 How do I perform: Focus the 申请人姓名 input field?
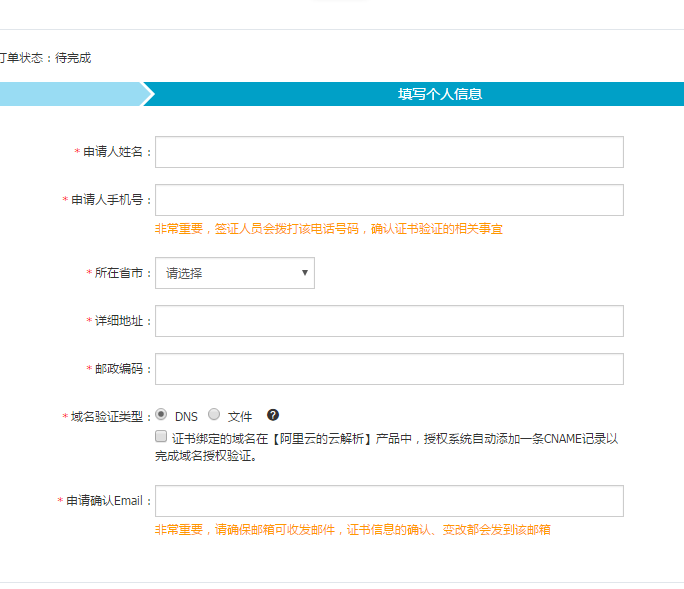pyautogui.click(x=389, y=152)
